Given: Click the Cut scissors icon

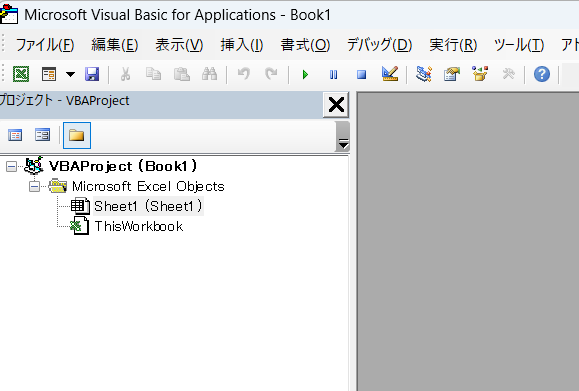Looking at the screenshot, I should point(126,74).
